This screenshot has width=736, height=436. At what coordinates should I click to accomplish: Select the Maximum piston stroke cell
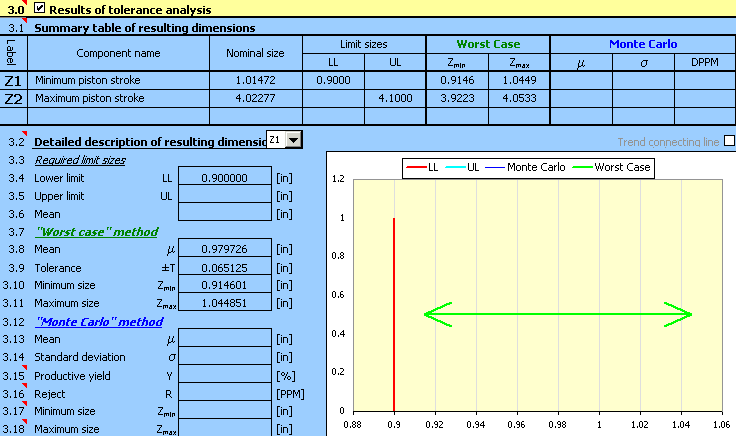(118, 99)
